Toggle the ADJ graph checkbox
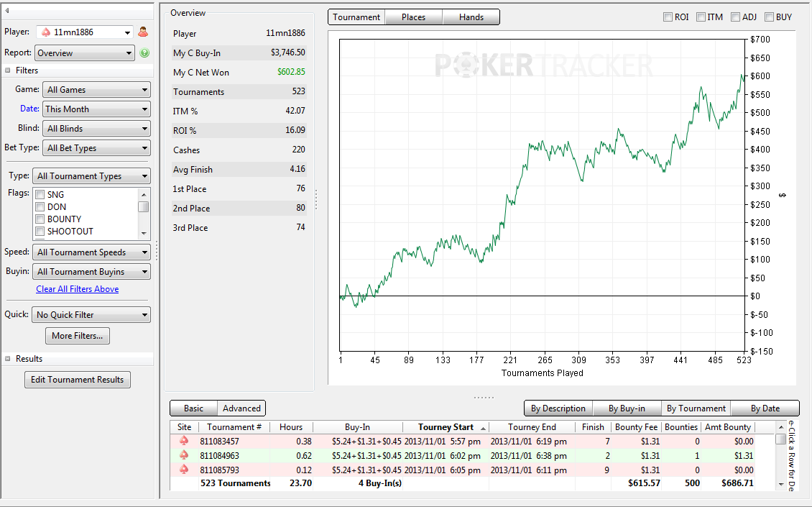The width and height of the screenshot is (812, 507). tap(735, 17)
